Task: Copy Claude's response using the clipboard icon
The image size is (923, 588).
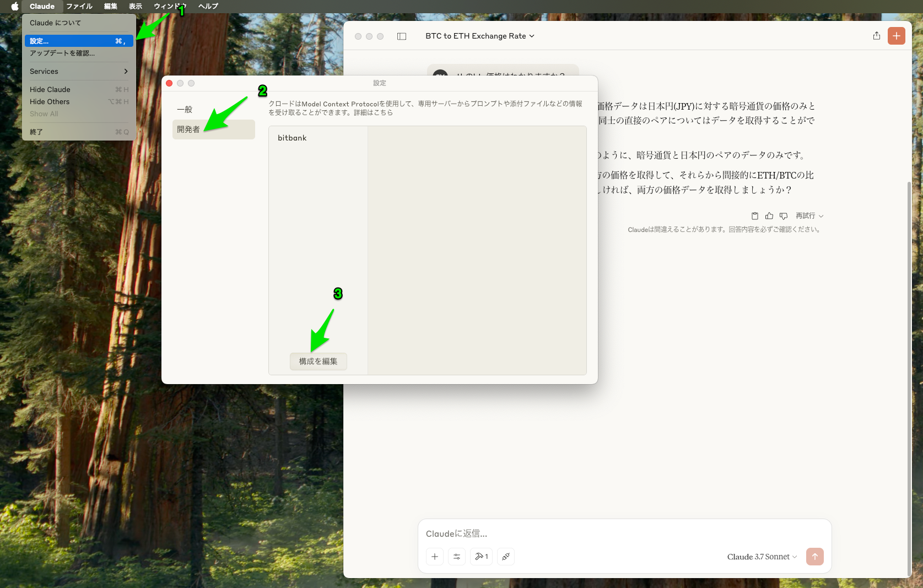Action: 754,215
